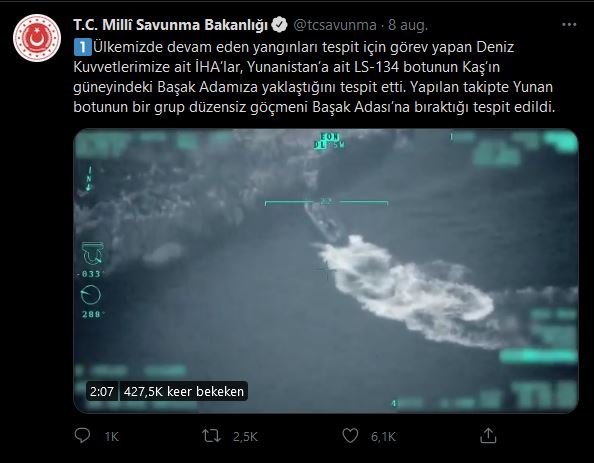This screenshot has width=594, height=463.
Task: Click the 288 compass indicator in the video
Action: [91, 314]
